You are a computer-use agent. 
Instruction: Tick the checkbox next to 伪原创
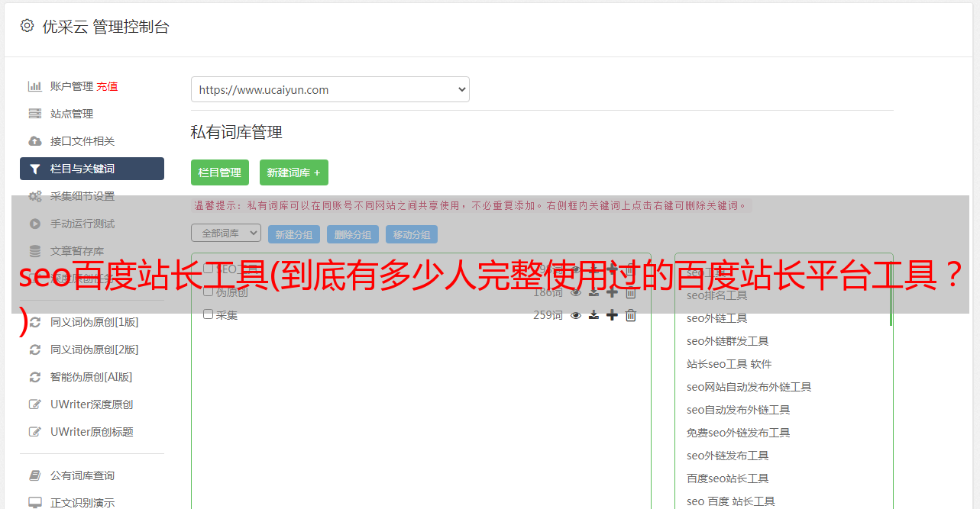[x=208, y=292]
